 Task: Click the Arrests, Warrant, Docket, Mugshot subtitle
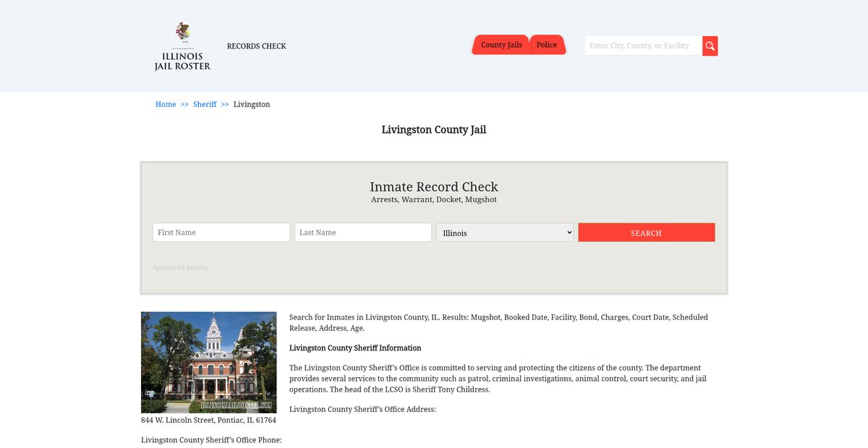[x=434, y=200]
